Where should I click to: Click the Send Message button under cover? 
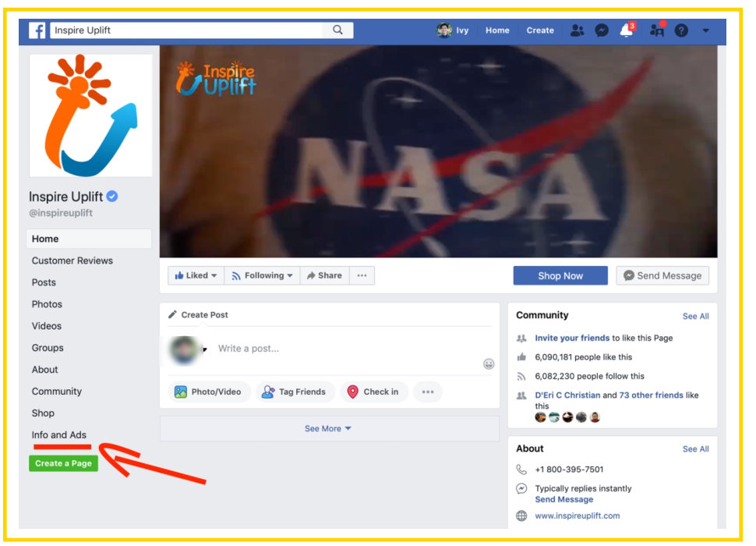[662, 275]
